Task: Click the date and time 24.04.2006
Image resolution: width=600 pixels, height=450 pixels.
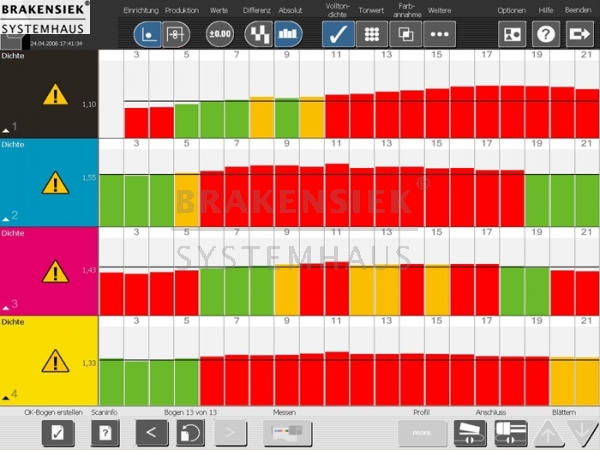Action: click(56, 44)
